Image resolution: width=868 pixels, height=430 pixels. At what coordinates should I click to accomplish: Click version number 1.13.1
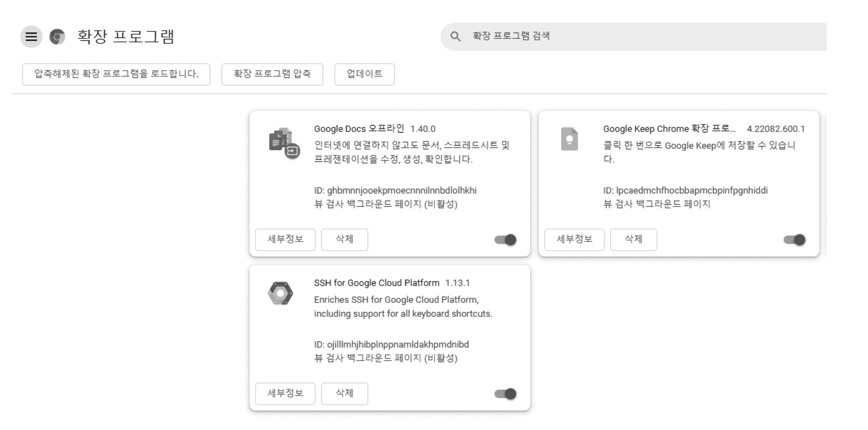click(x=457, y=283)
